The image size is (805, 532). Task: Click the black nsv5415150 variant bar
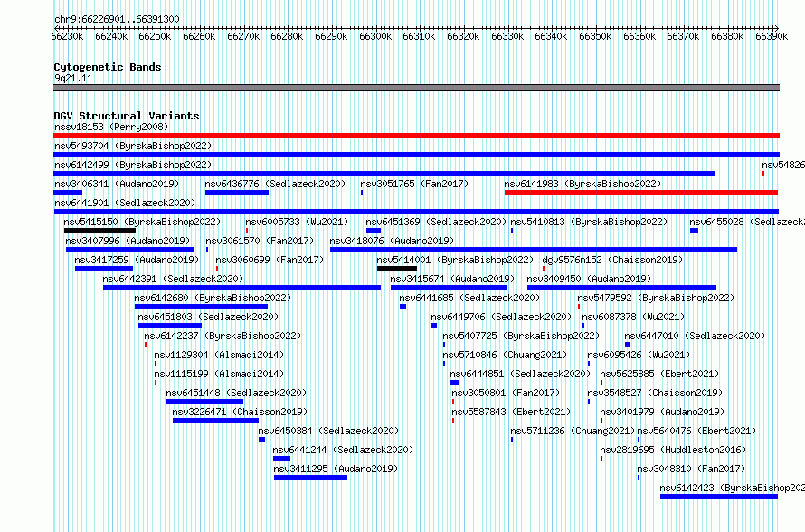[x=99, y=231]
